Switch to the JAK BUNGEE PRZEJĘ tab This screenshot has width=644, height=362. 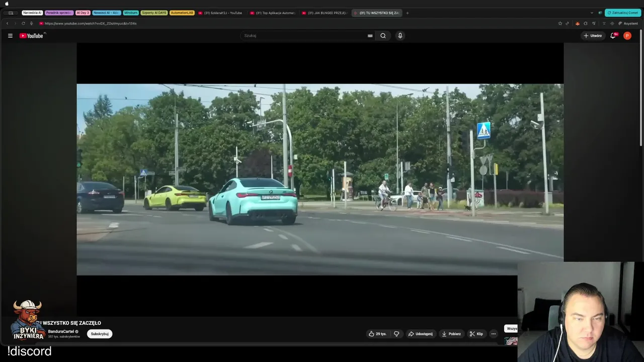325,13
